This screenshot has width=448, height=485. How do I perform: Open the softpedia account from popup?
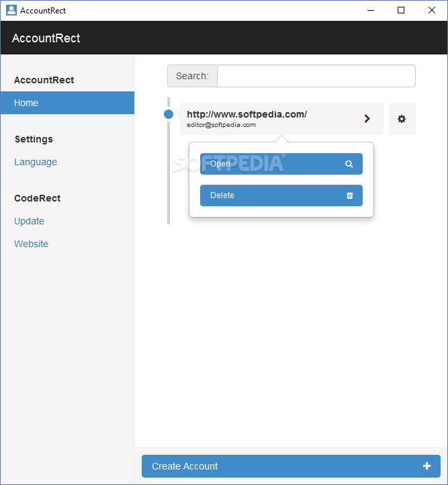(x=281, y=164)
